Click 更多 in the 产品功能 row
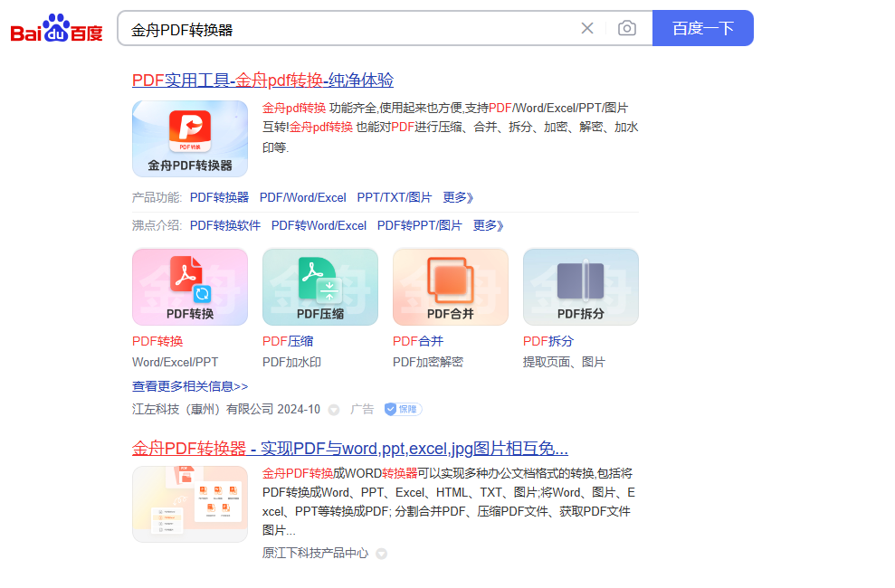 point(458,197)
